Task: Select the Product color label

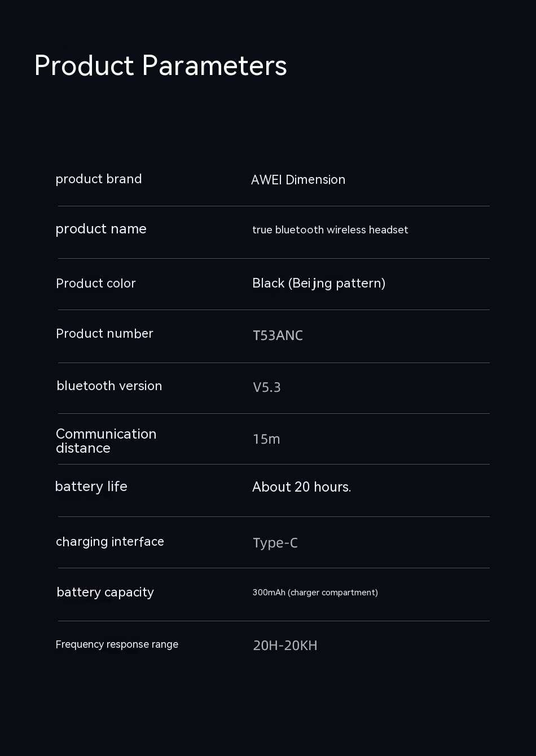Action: [96, 284]
